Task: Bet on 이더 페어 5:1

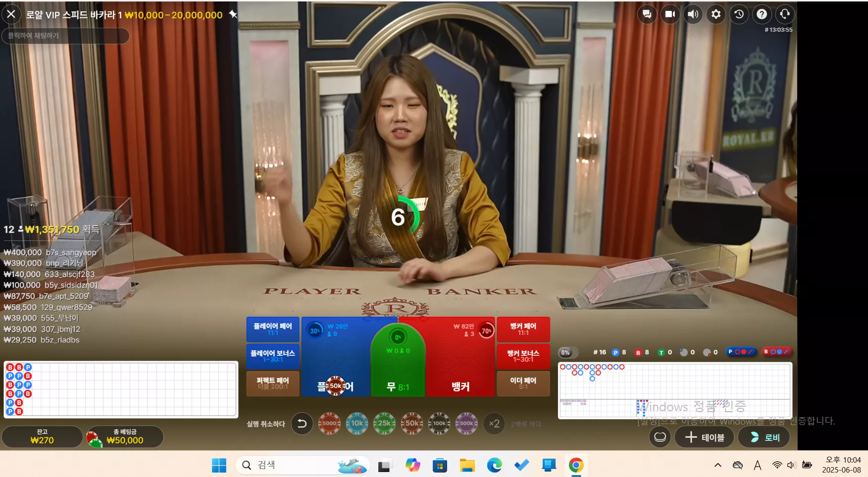Action: point(523,383)
